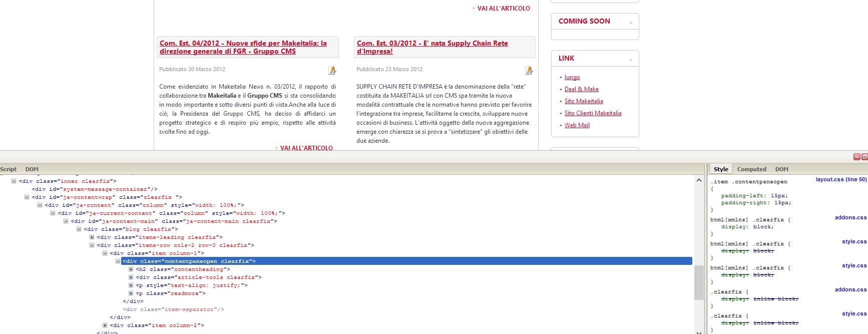Viewport: 868px width, 334px height.
Task: Click the active "display: block;" declaration
Action: pos(747,227)
